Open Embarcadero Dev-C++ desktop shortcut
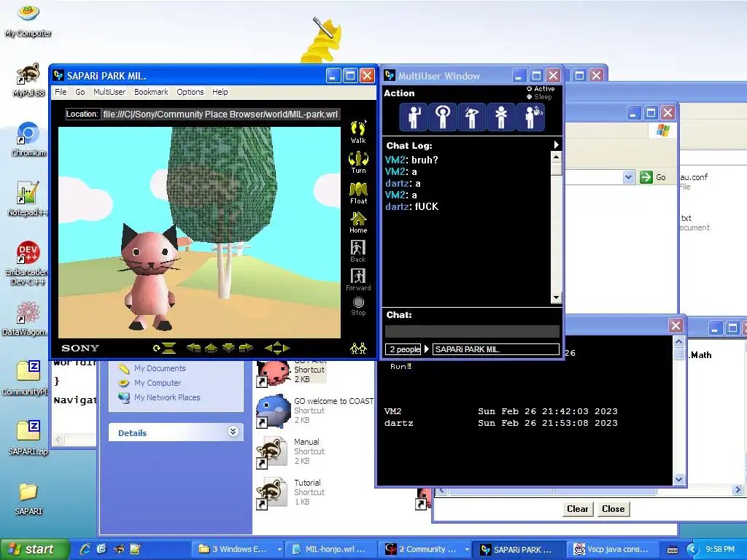747x560 pixels. (26, 263)
